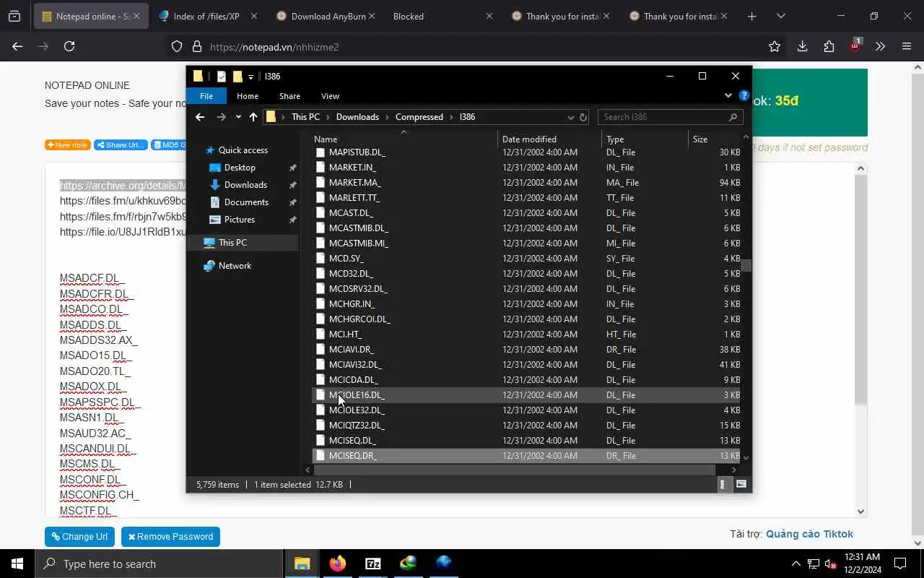Open Firefox View icon
Viewport: 924px width, 578px height.
point(14,16)
